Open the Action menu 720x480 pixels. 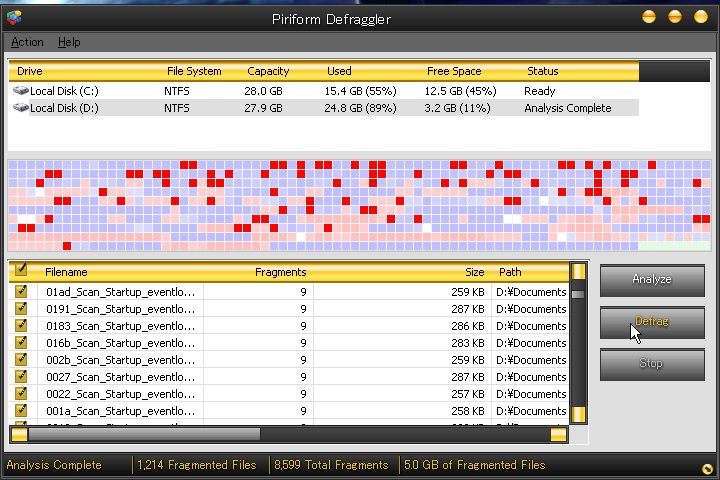point(27,42)
